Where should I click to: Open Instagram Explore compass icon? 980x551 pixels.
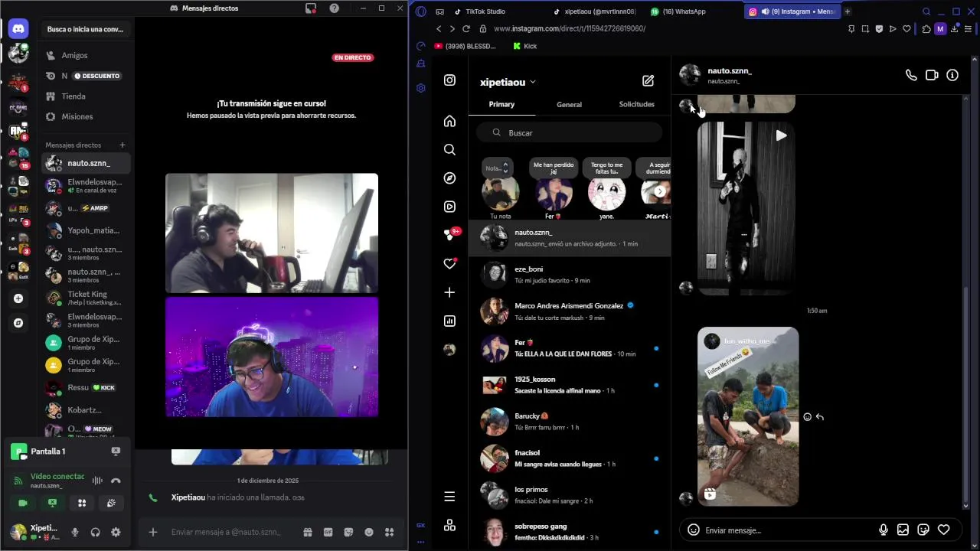(449, 178)
